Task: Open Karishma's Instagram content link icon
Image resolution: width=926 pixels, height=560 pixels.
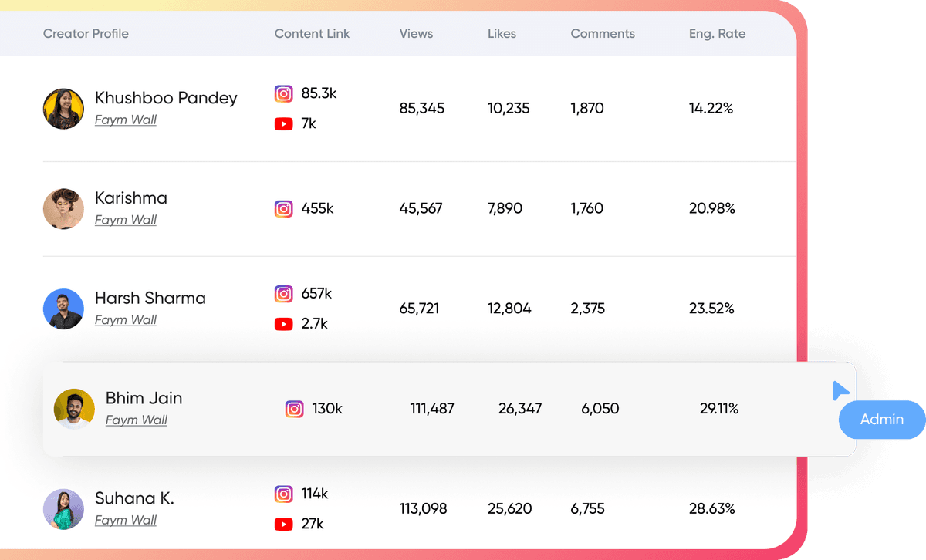Action: (284, 208)
